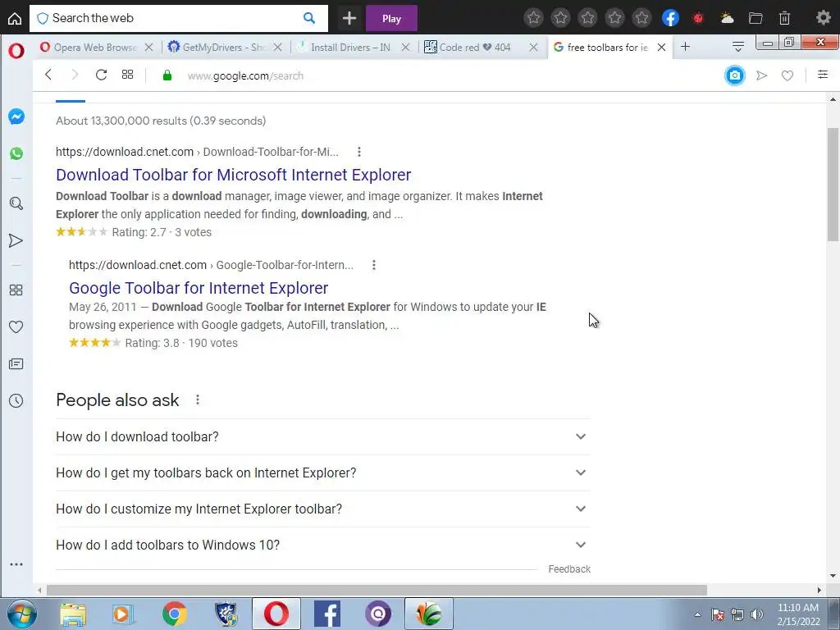
Task: Expand How do I add toolbars to Windows 10?
Action: (x=323, y=545)
